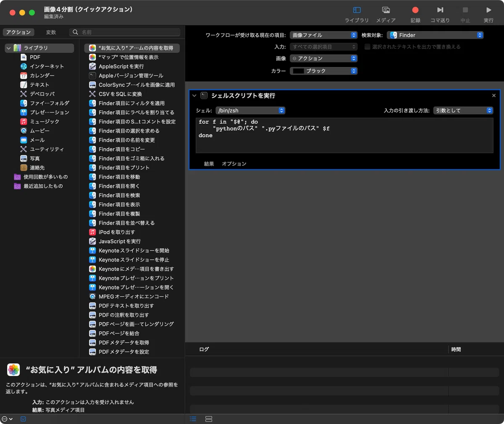Click the 名前 search field
Image resolution: width=504 pixels, height=424 pixels.
126,32
